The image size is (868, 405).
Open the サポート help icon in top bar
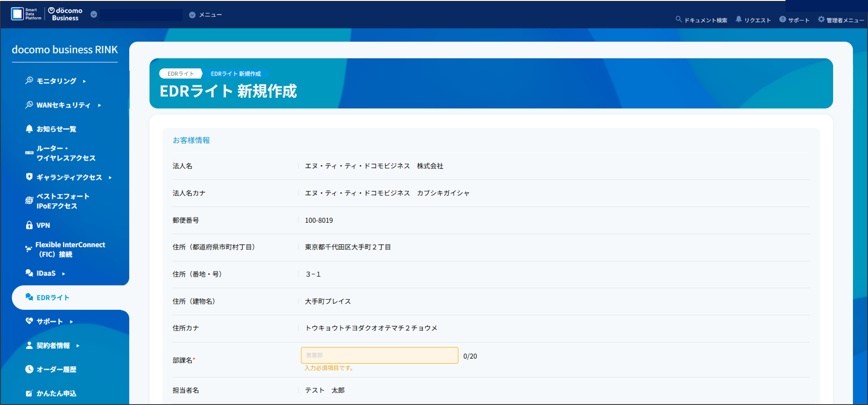pyautogui.click(x=782, y=20)
